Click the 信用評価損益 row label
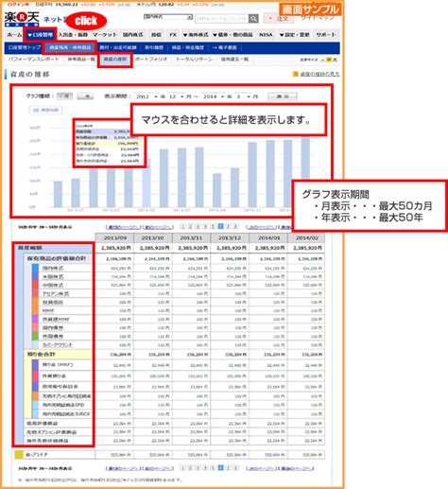448x489 pixels. click(42, 424)
